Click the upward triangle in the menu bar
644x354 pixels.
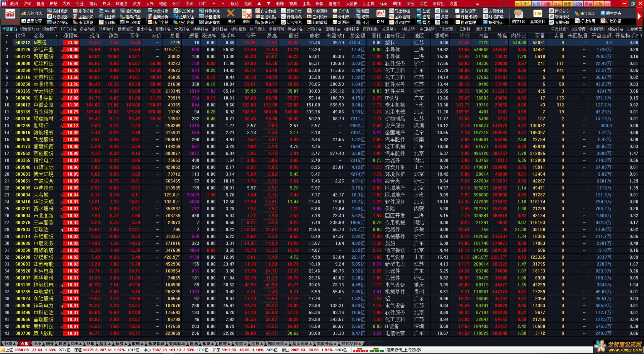click(x=259, y=4)
